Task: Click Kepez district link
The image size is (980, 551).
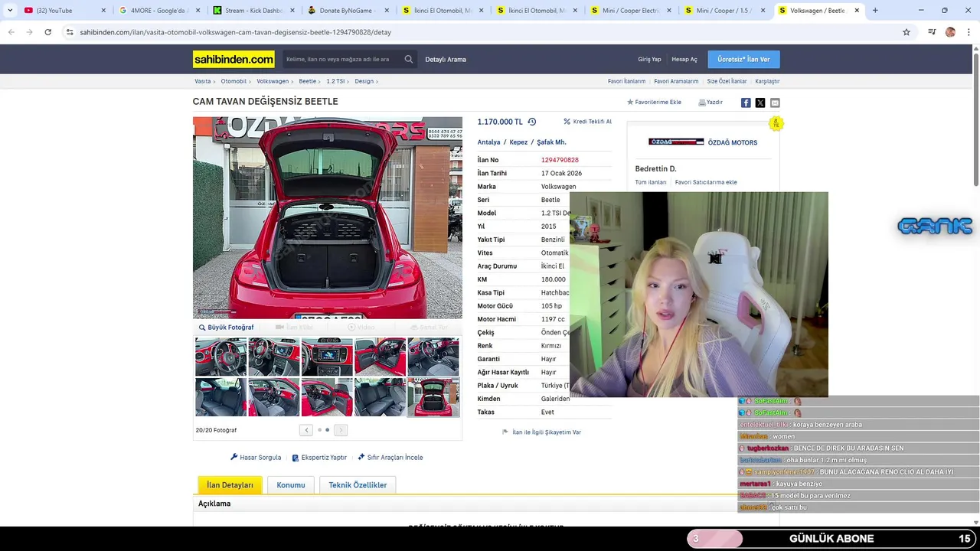Action: [x=518, y=142]
